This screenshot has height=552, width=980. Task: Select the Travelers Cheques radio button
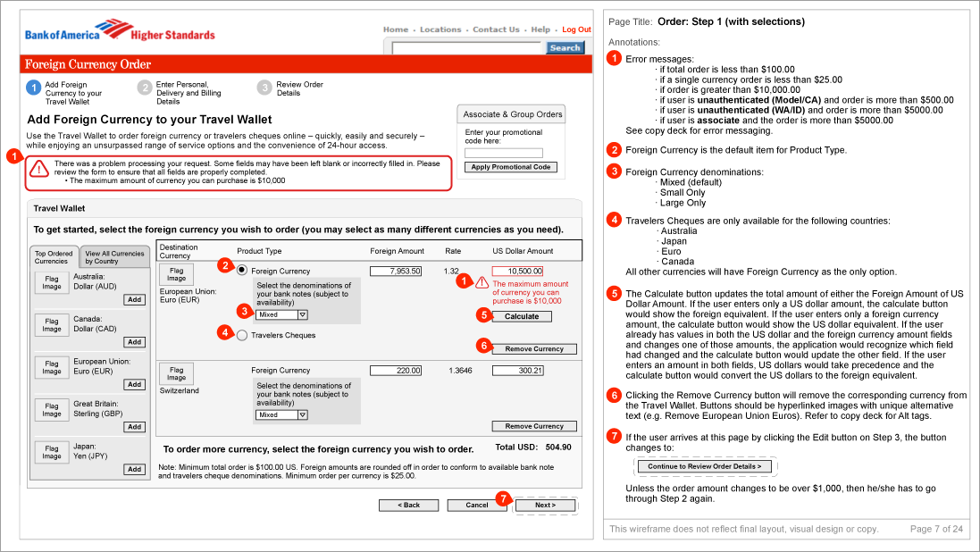tap(242, 335)
